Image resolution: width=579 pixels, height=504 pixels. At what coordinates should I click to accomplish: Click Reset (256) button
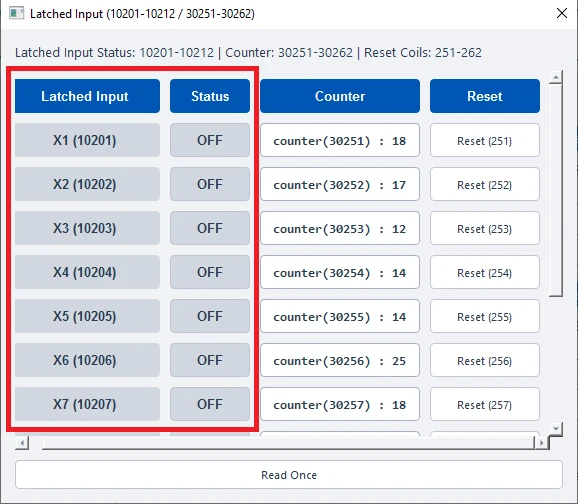pyautogui.click(x=484, y=360)
